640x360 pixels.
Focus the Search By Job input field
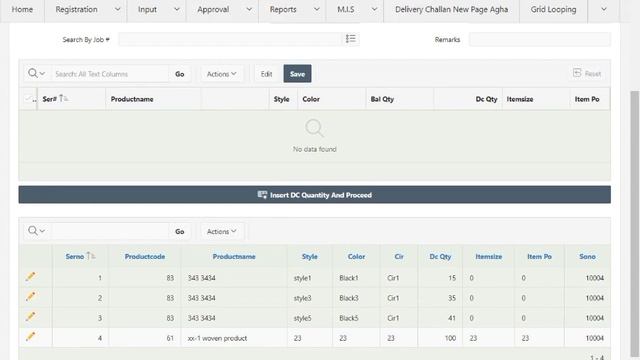pos(230,39)
